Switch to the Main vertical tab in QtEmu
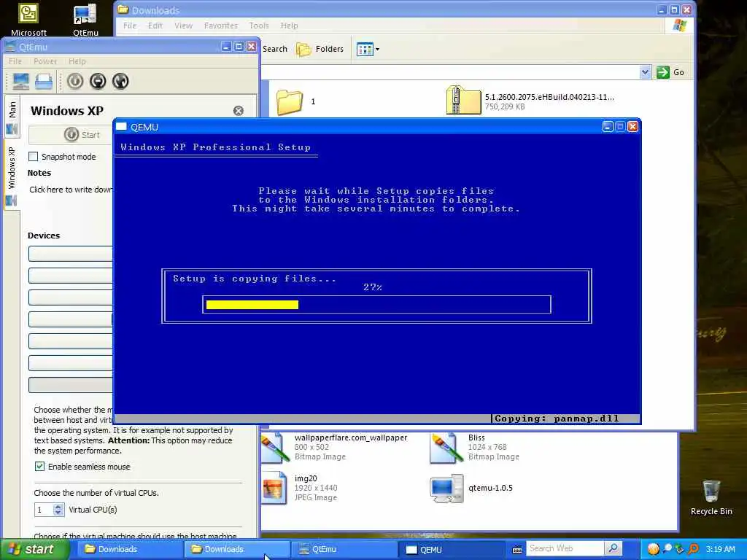Viewport: 747px width, 560px height. tap(12, 117)
